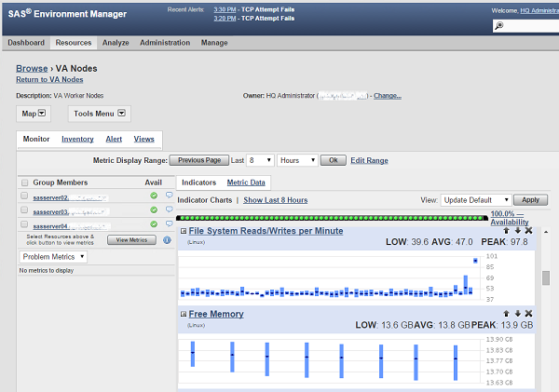Switch to the Alert tab

coord(114,139)
